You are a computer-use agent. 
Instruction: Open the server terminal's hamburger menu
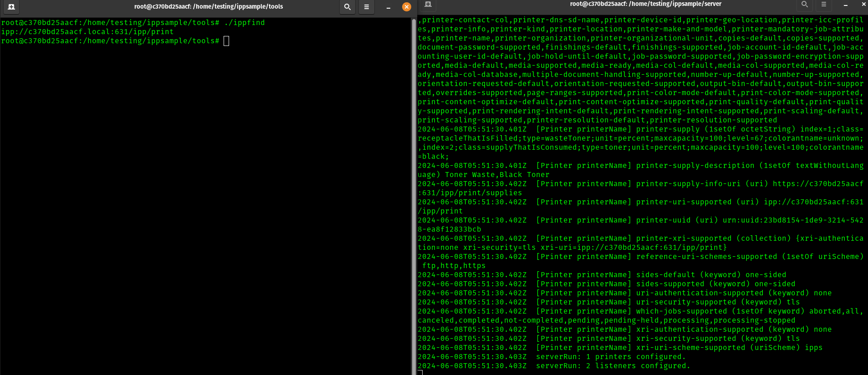pos(824,4)
